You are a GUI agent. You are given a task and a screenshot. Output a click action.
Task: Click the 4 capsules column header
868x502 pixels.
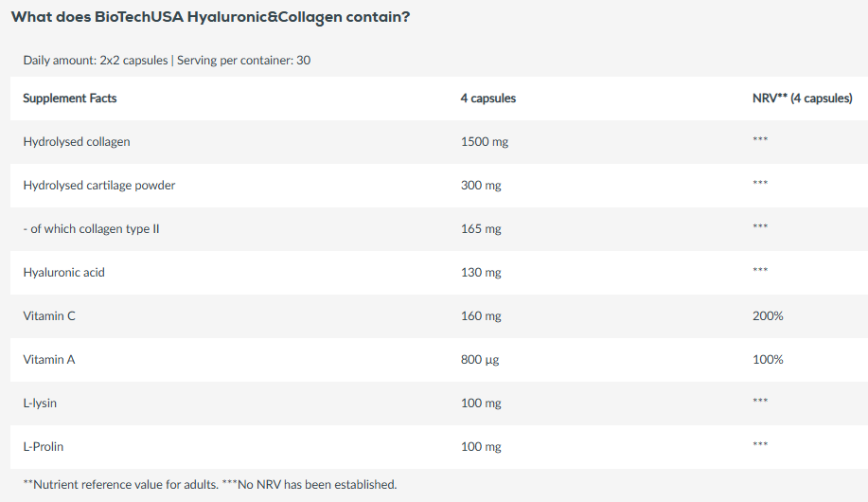point(487,99)
